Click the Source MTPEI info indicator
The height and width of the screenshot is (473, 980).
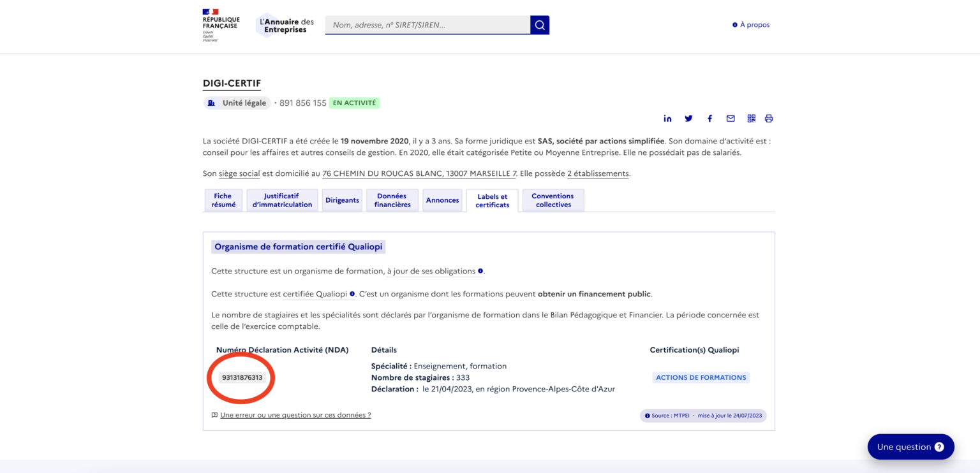(646, 415)
